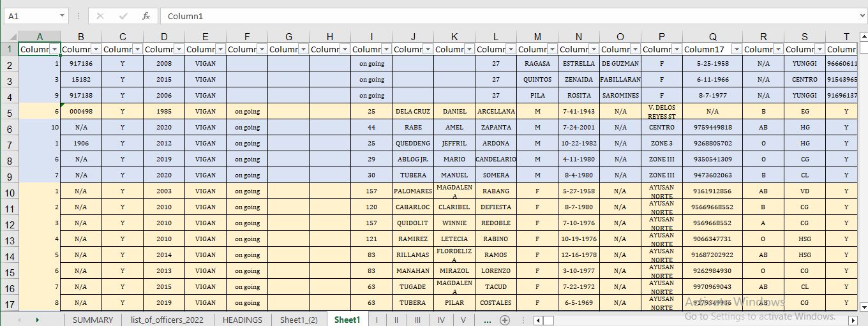Click the Select All corner triangle
The width and height of the screenshot is (868, 326).
pos(10,36)
